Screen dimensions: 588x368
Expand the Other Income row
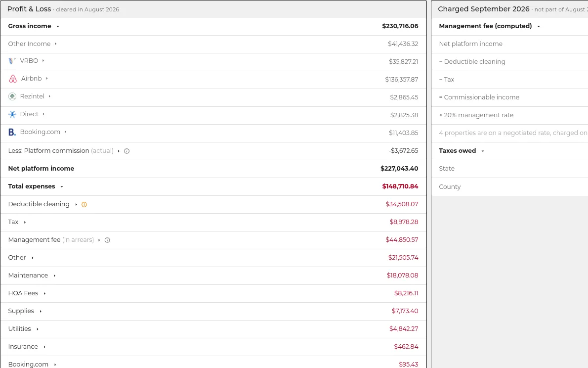click(55, 44)
